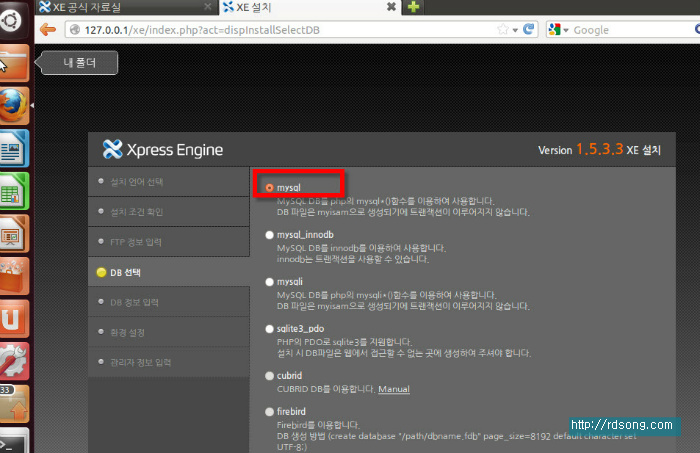Choose the mysql_innodb radio option
The height and width of the screenshot is (453, 700).
pos(269,235)
